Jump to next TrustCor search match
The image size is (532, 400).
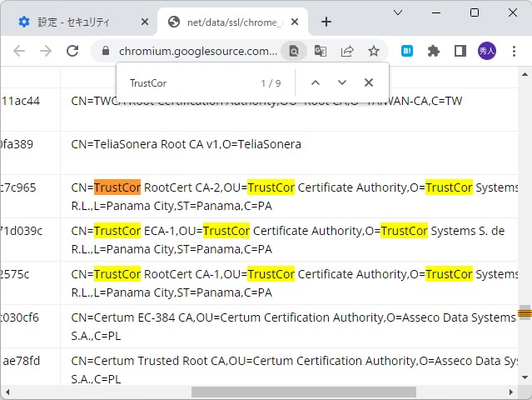click(x=342, y=82)
